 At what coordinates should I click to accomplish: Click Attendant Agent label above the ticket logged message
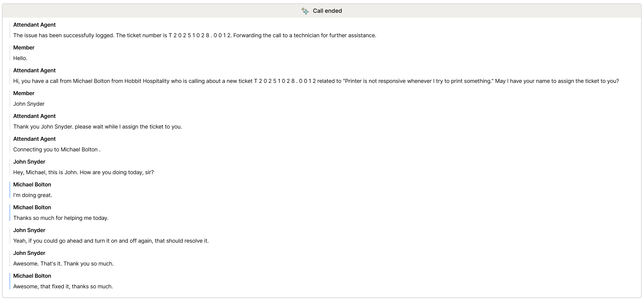pyautogui.click(x=34, y=25)
